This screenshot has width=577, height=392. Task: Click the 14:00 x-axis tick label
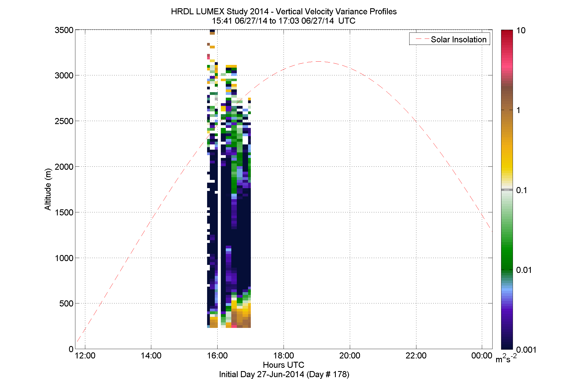click(151, 355)
